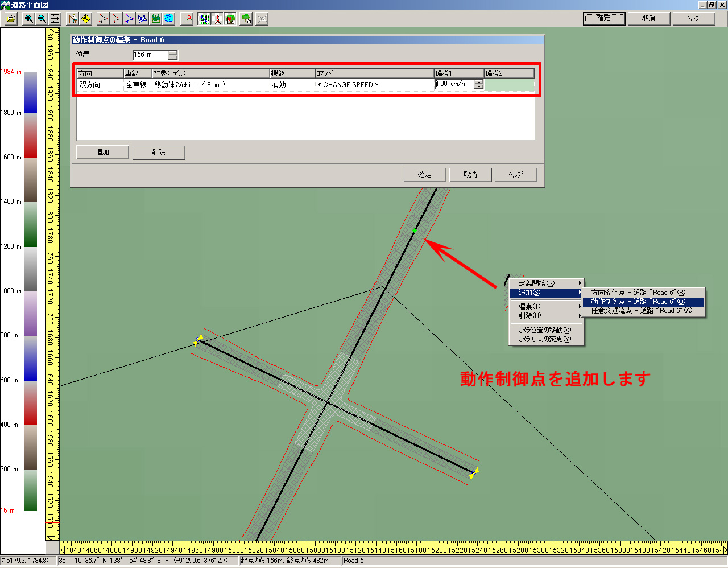Select the yellow road-work sign icon
The image size is (728, 568).
click(86, 19)
